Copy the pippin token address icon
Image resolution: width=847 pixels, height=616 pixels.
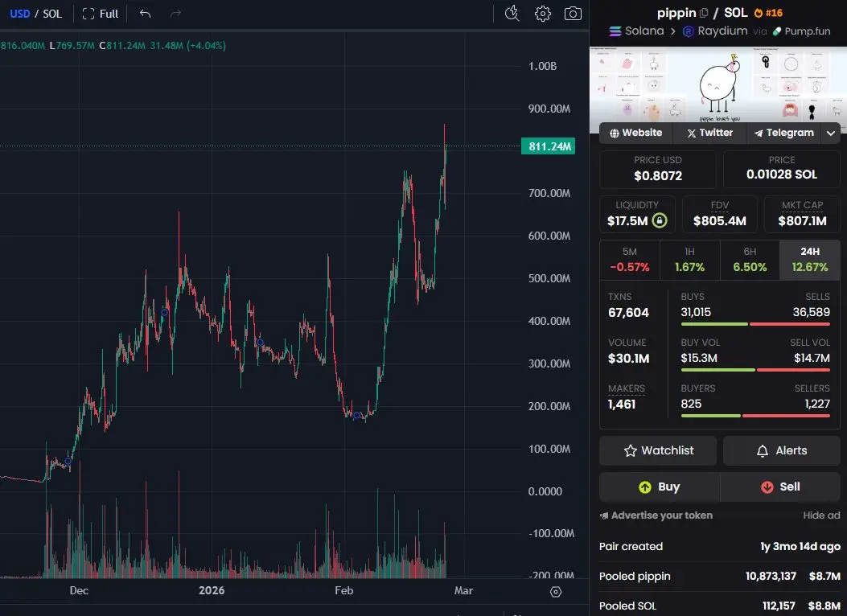pyautogui.click(x=703, y=13)
